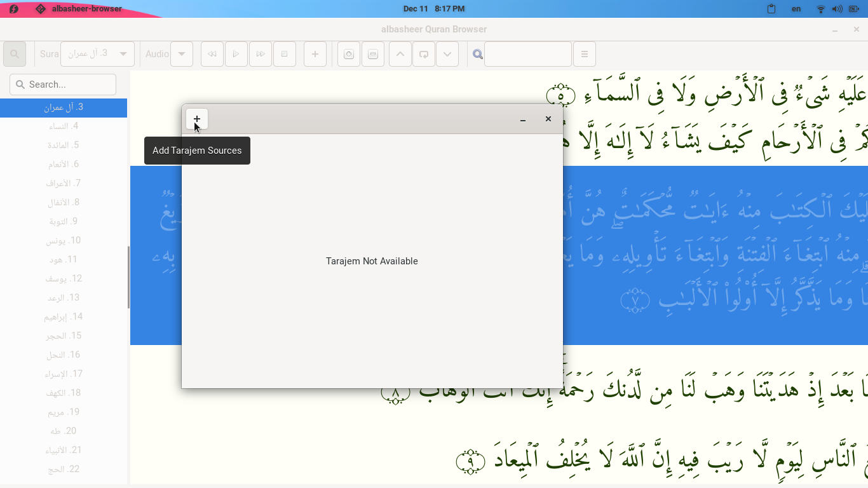Open the clipboard indicator in system tray
868x488 pixels.
tap(771, 9)
